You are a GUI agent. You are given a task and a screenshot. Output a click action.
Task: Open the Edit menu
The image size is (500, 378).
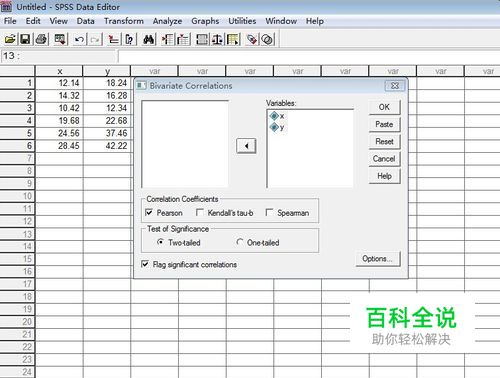click(33, 21)
